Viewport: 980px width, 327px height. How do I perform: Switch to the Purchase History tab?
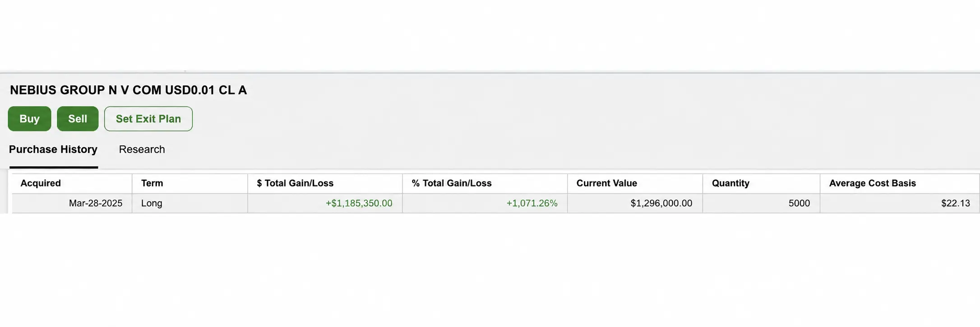53,149
